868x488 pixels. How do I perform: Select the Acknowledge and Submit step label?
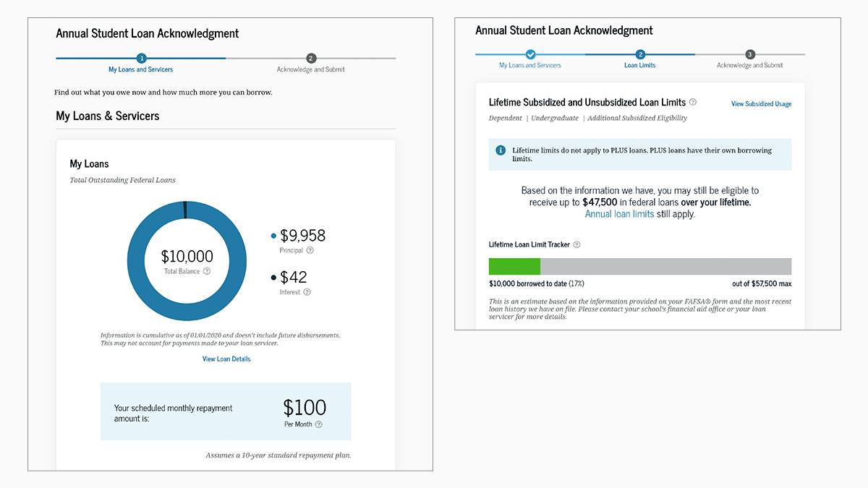tap(750, 64)
